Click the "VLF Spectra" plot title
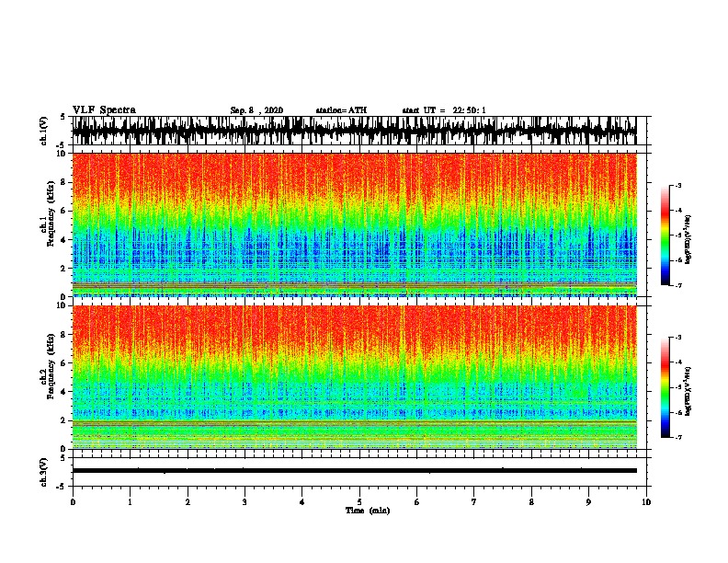 tap(104, 110)
